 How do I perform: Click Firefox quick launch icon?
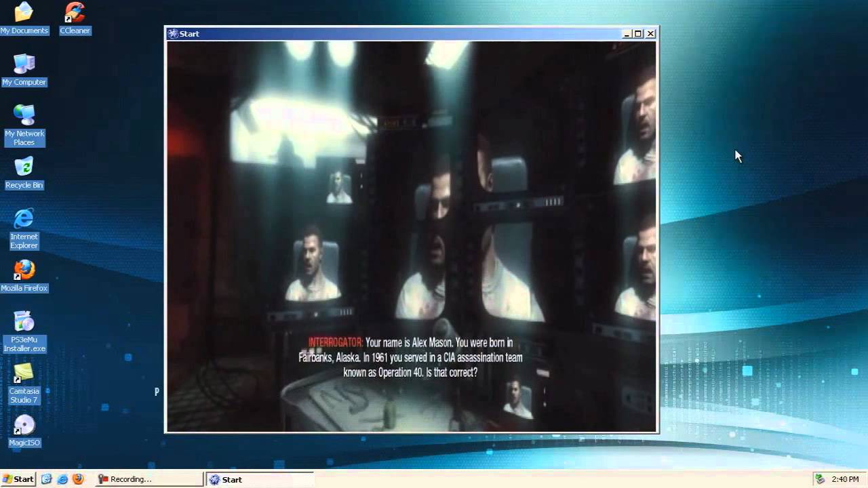click(x=78, y=479)
